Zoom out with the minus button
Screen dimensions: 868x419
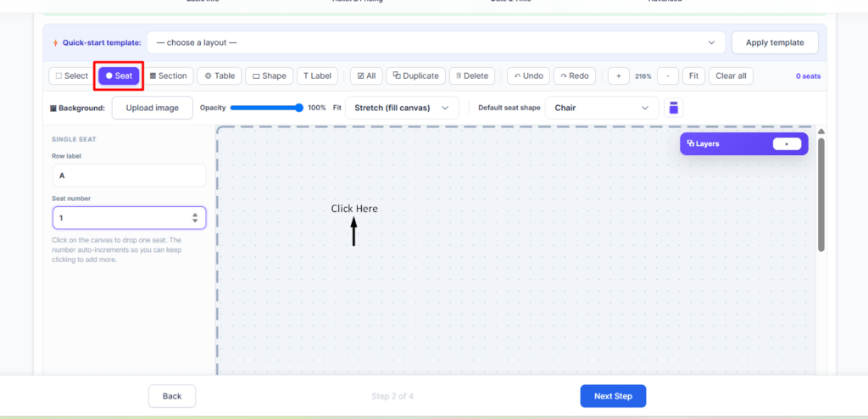[x=668, y=76]
